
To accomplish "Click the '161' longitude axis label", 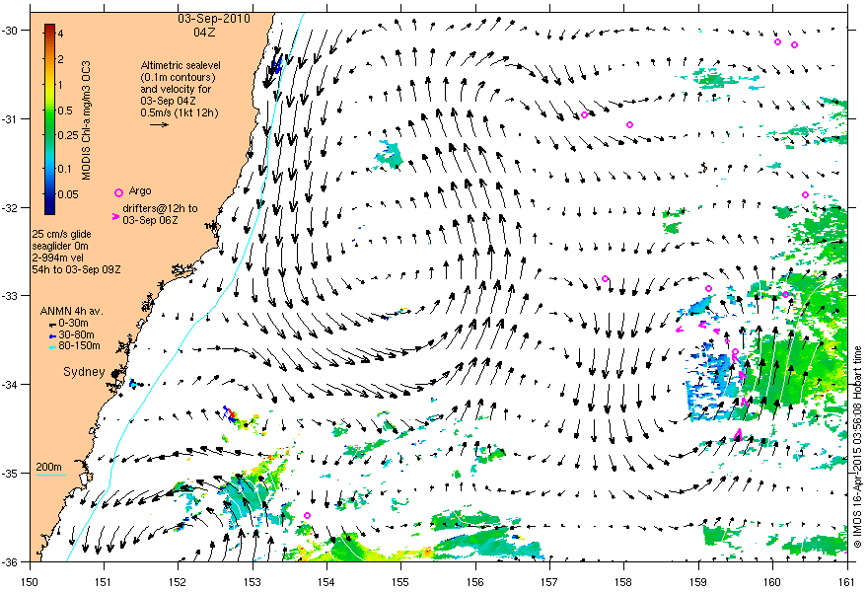I will coord(847,582).
